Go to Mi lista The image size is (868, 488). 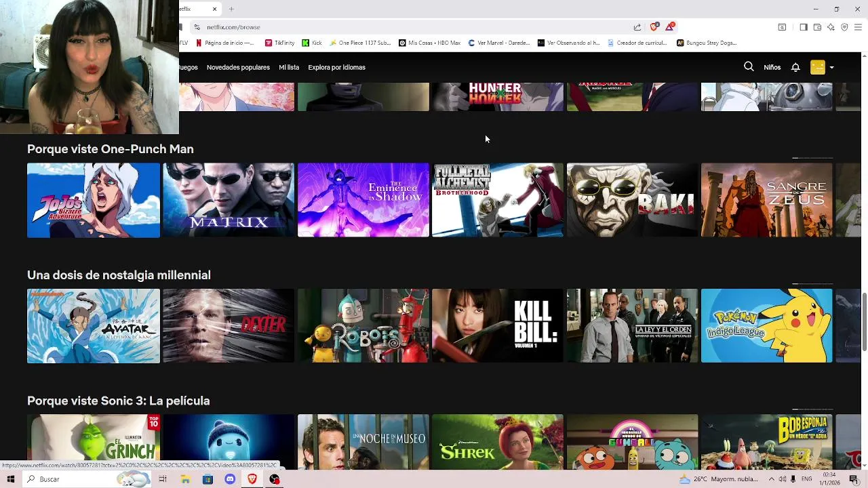[x=289, y=67]
